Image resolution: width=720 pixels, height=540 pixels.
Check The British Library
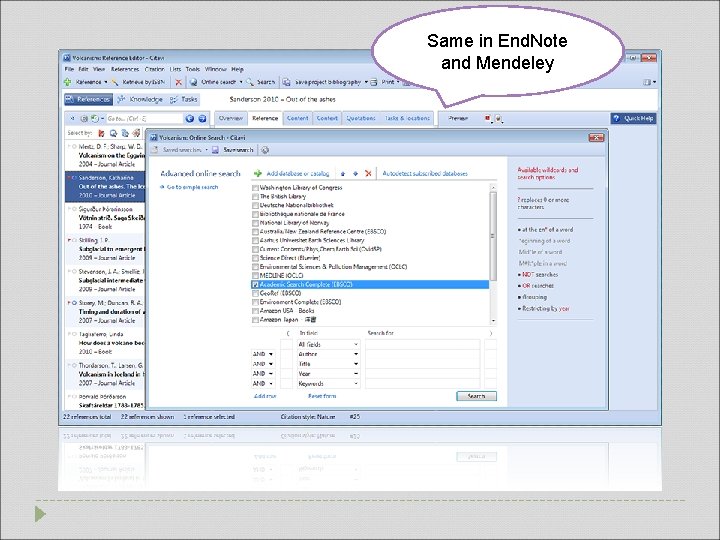(x=255, y=197)
